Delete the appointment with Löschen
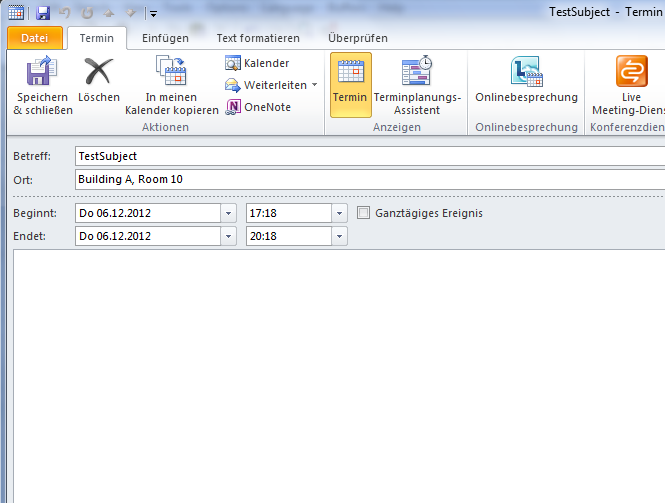The height and width of the screenshot is (503, 665). [99, 73]
